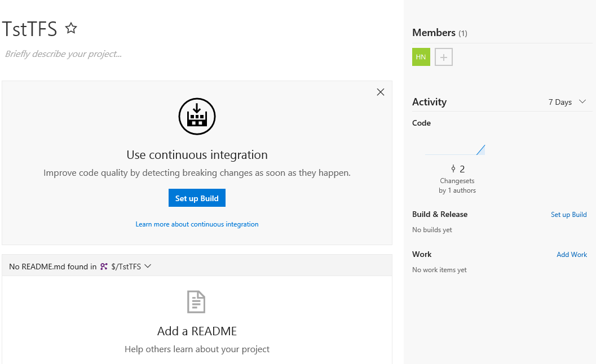Click Set up Build beside Build & Release

[x=568, y=214]
